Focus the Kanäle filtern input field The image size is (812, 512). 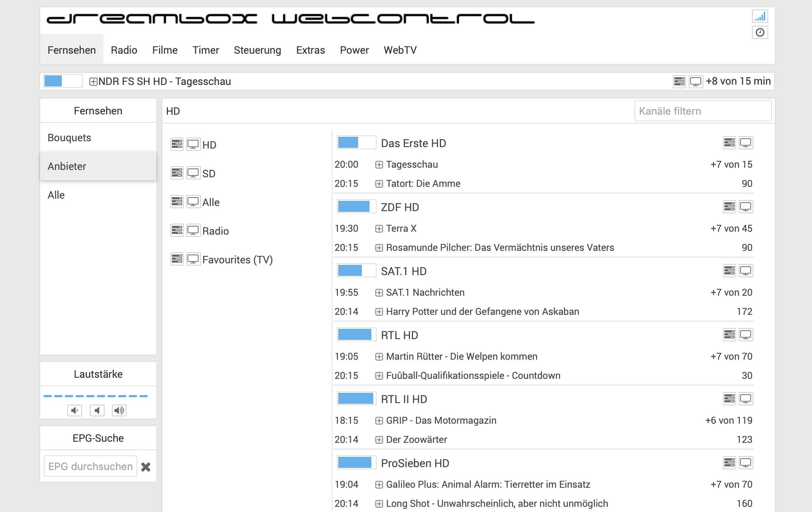(703, 111)
